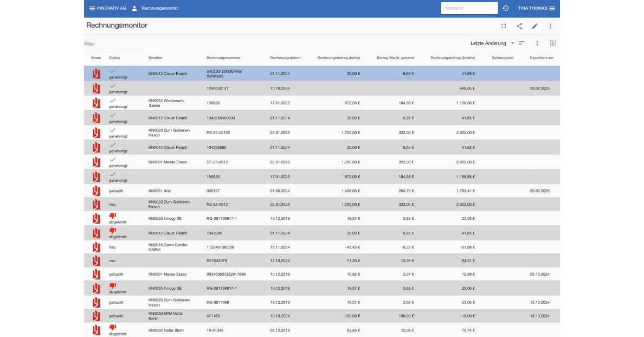
Task: Click the Stichwort search field
Action: 469,8
